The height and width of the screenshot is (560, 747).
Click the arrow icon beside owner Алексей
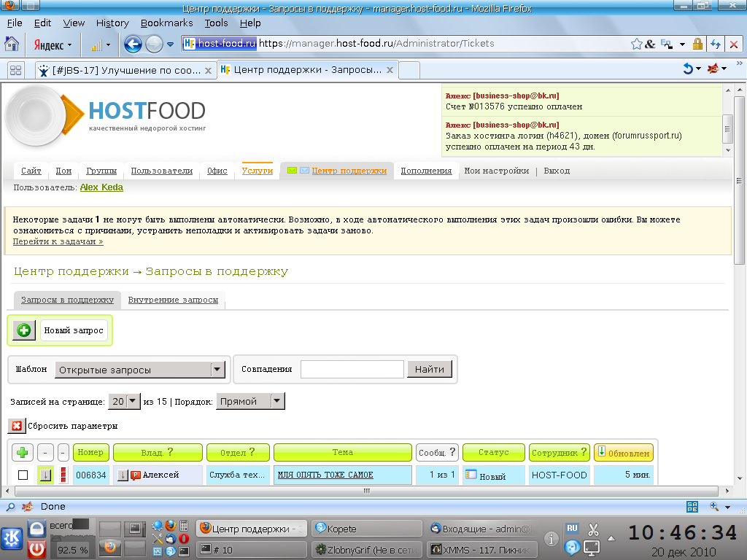point(123,475)
